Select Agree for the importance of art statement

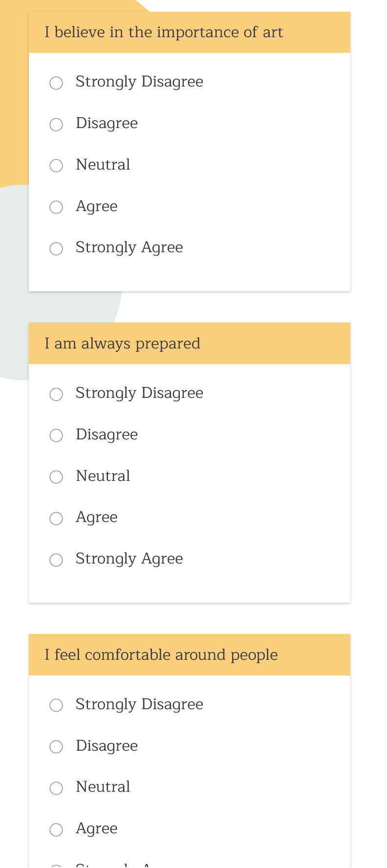[x=56, y=207]
